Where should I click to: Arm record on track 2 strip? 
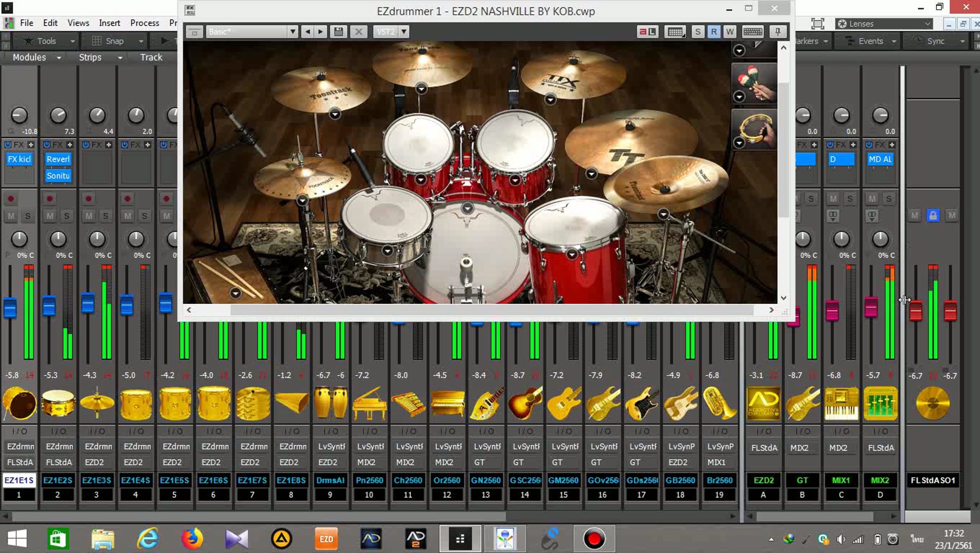[50, 199]
